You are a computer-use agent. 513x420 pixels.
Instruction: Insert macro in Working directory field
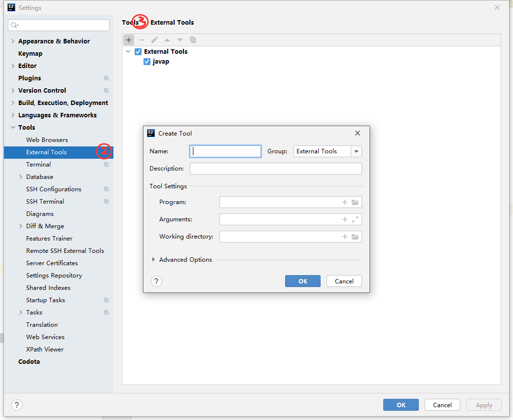coord(345,237)
